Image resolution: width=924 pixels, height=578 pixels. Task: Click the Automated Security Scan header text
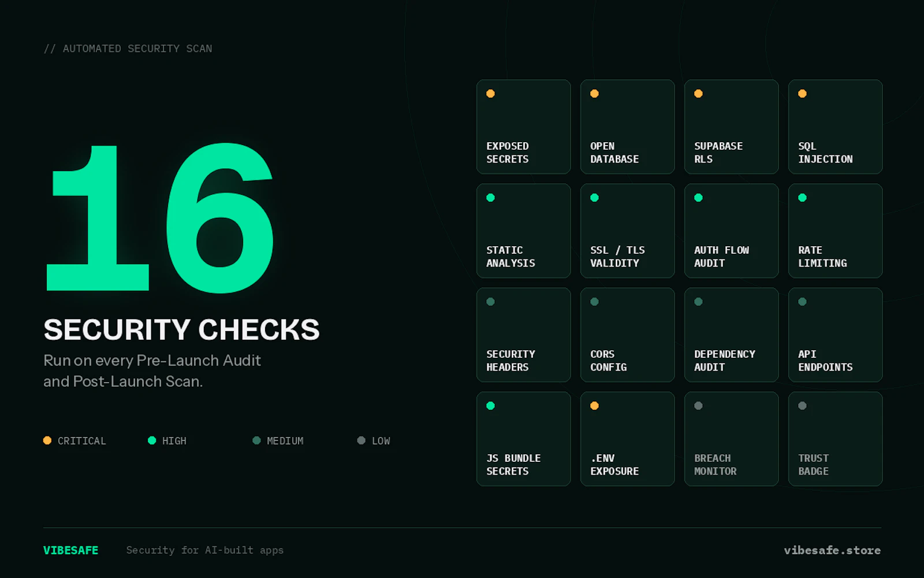(x=128, y=49)
